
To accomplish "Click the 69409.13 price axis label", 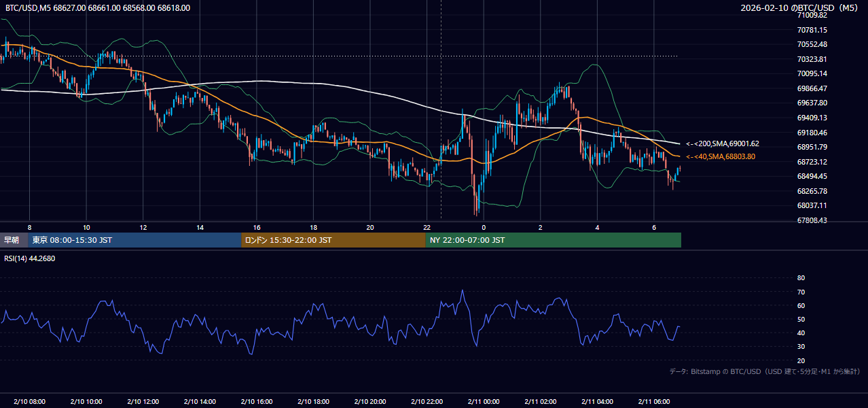I will point(812,118).
